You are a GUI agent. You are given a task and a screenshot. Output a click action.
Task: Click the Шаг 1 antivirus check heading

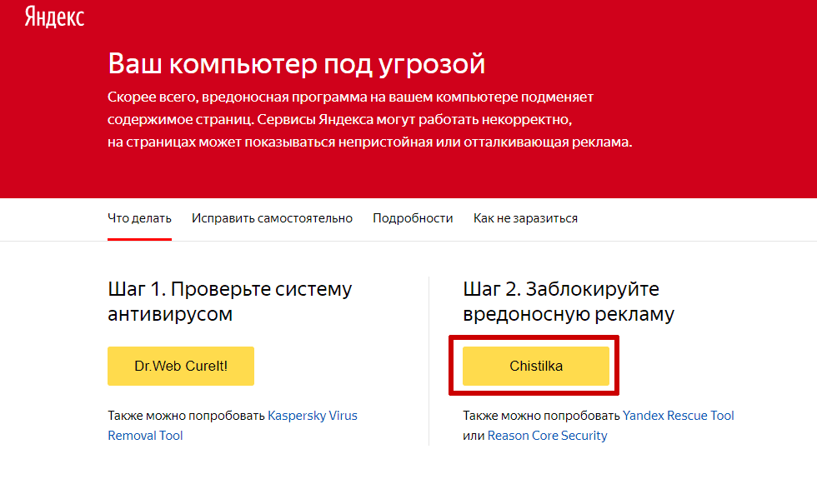tap(230, 302)
